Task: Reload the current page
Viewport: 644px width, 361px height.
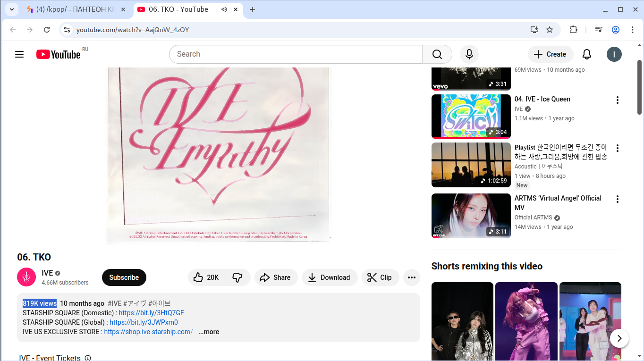Action: pos(47,30)
